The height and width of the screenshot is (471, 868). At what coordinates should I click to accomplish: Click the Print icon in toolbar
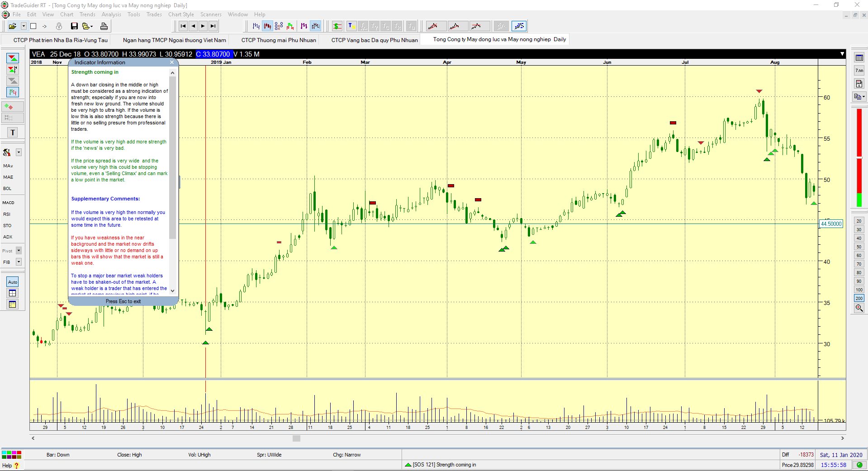point(104,26)
